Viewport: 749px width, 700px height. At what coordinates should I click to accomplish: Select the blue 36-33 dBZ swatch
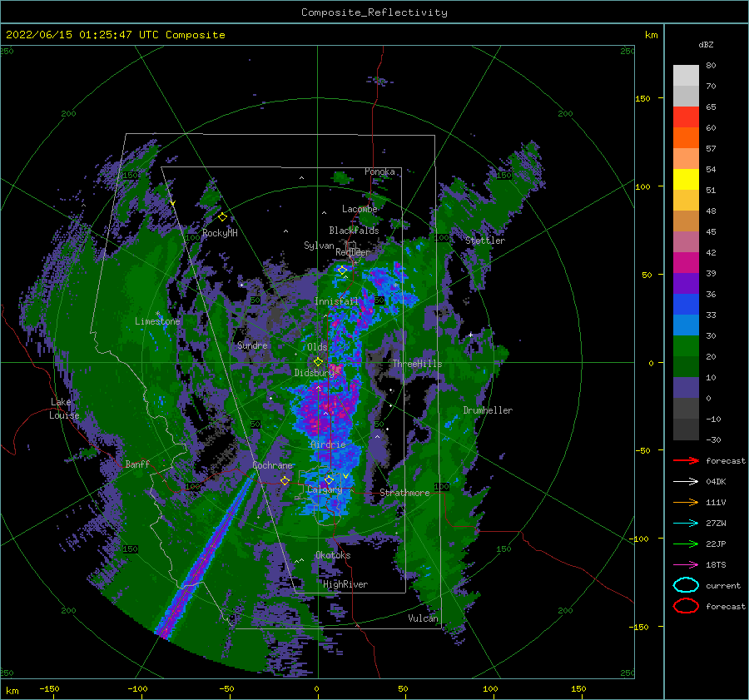pos(686,305)
